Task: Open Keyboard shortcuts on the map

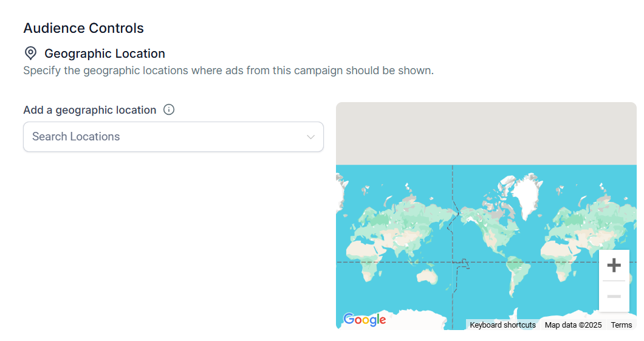Action: tap(502, 325)
